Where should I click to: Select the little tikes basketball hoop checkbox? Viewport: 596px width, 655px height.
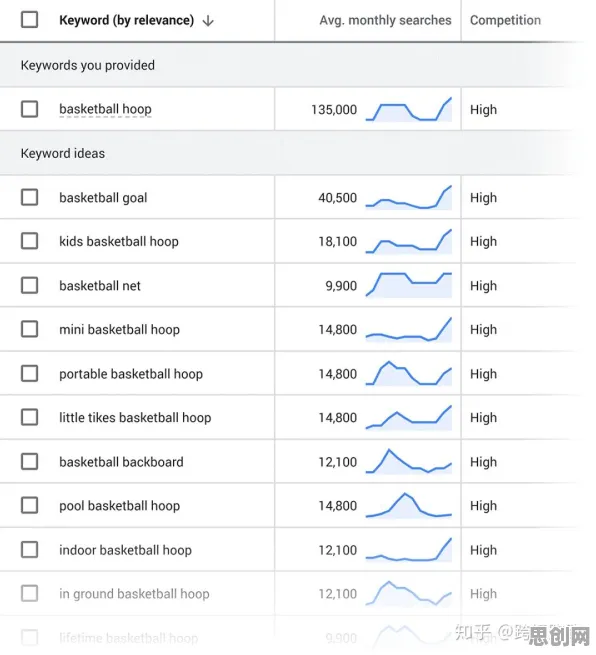[30, 417]
